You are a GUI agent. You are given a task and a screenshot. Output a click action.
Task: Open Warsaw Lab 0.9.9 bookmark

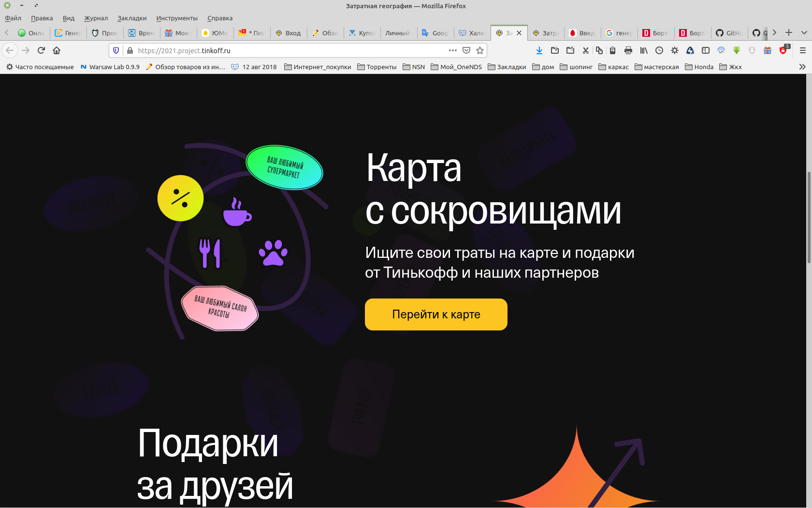tap(110, 67)
